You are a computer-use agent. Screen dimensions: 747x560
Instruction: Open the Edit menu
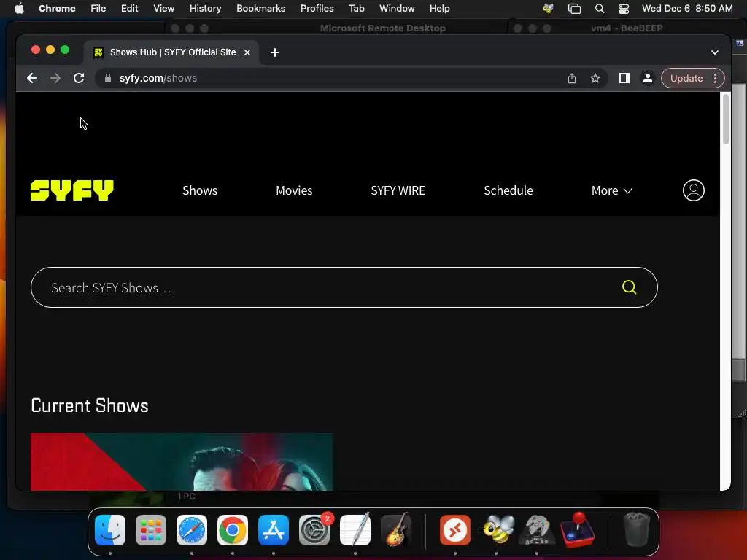[129, 8]
